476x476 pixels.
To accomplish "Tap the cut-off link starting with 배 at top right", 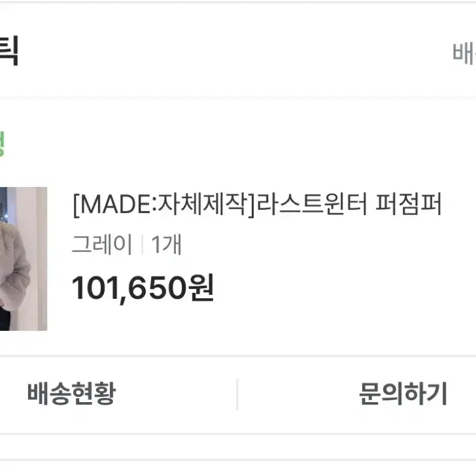I will tap(464, 54).
